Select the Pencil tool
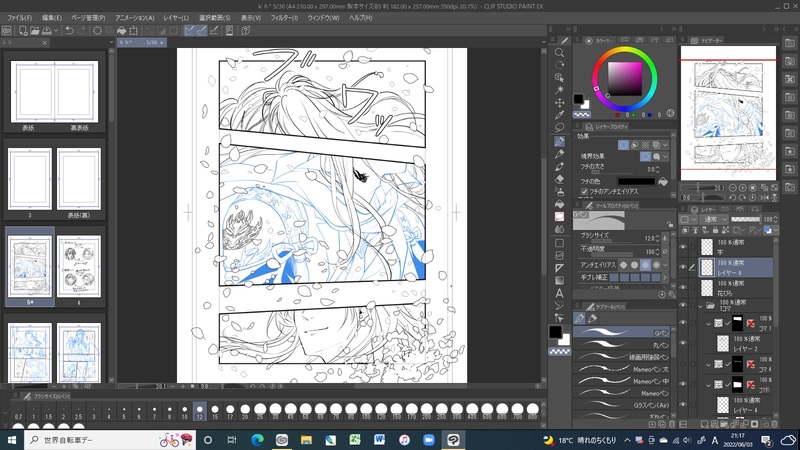Screen dimensions: 800x450 point(559,154)
